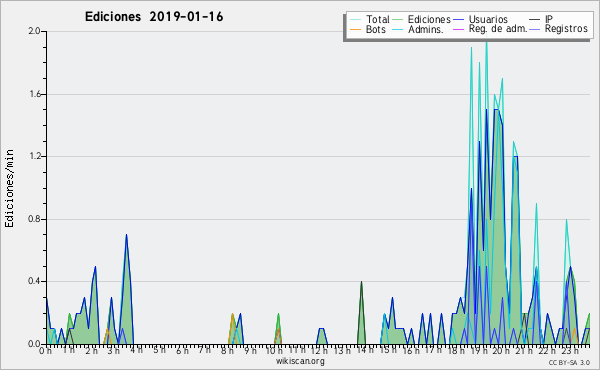Click the '12 h' x-axis label
The image size is (600, 370).
tap(319, 351)
